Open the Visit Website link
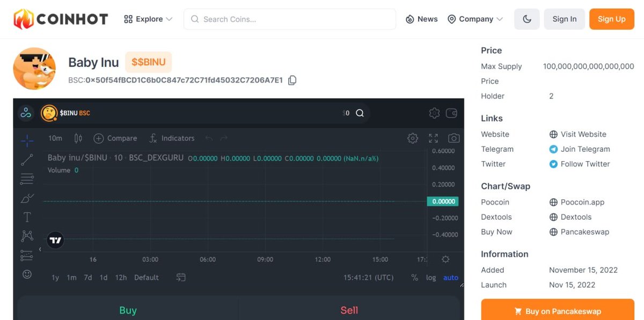The height and width of the screenshot is (320, 644). click(x=578, y=135)
